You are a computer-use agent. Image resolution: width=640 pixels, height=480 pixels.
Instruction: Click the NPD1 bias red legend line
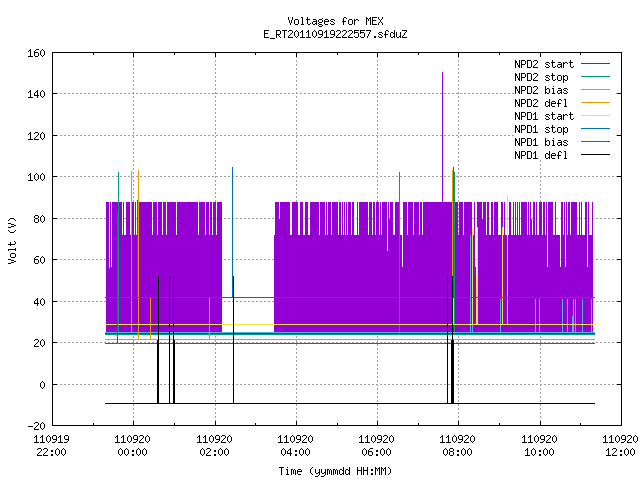click(595, 142)
